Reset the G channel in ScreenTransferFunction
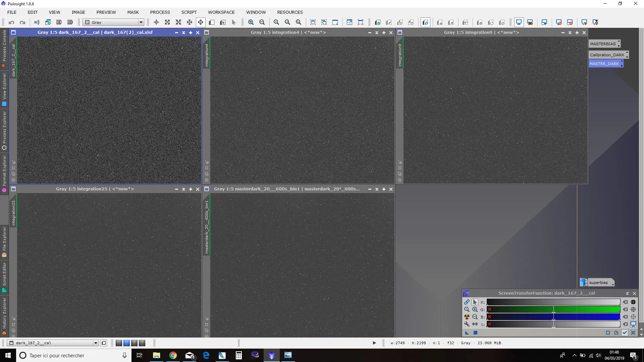The height and width of the screenshot is (362, 644). point(626,309)
